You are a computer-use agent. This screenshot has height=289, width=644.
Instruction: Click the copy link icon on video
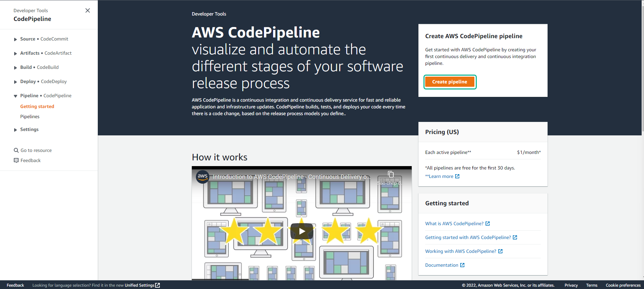[391, 175]
